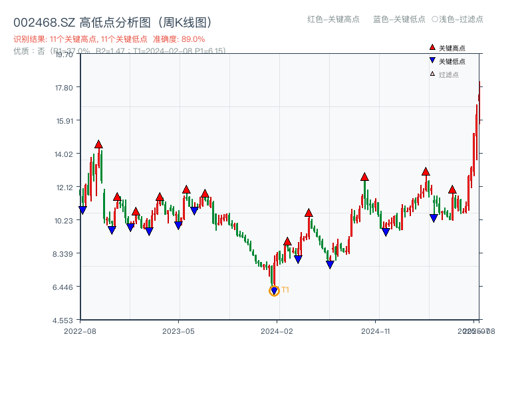Click the red 关键高点 triangle legend icon

432,47
